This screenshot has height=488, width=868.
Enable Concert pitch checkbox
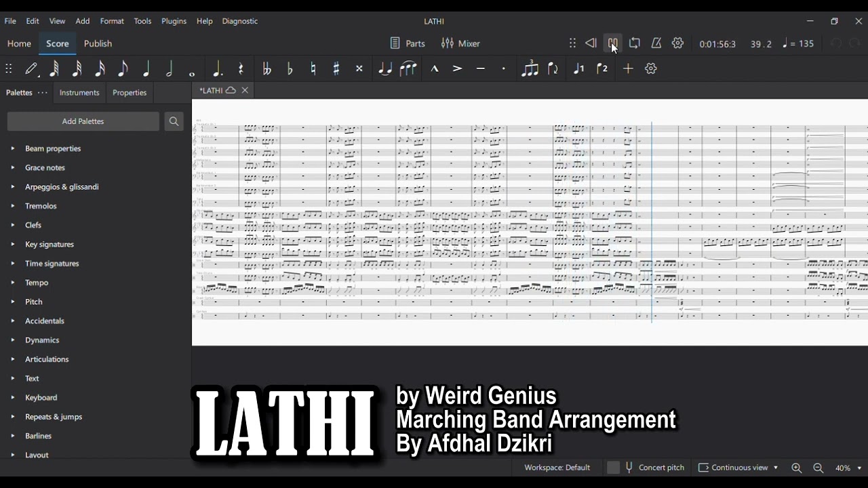point(614,468)
